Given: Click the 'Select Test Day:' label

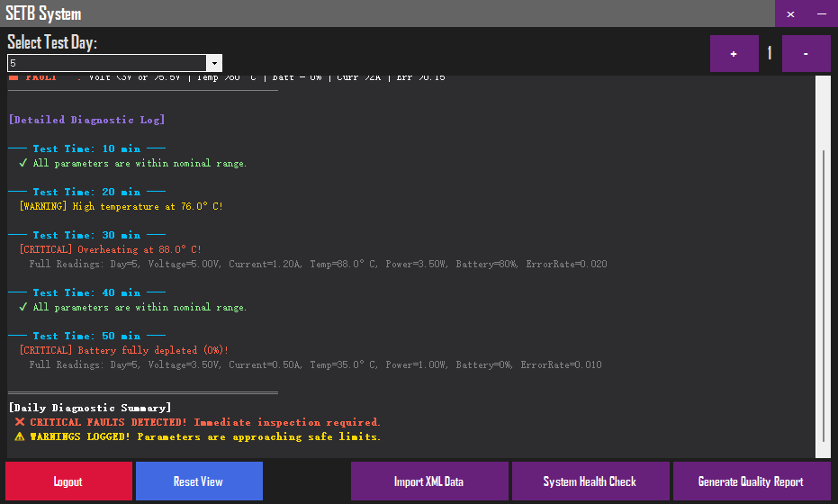Looking at the screenshot, I should point(52,42).
